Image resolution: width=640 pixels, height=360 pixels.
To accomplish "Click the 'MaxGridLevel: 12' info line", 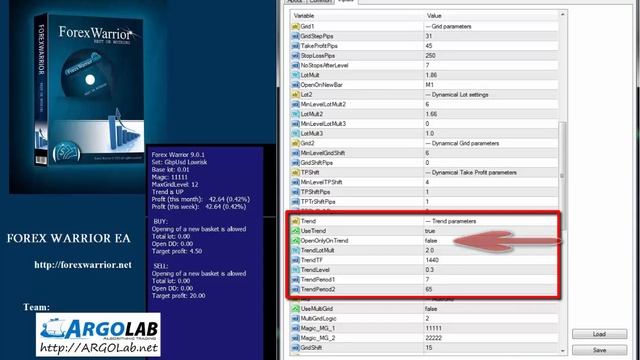I will pos(175,184).
